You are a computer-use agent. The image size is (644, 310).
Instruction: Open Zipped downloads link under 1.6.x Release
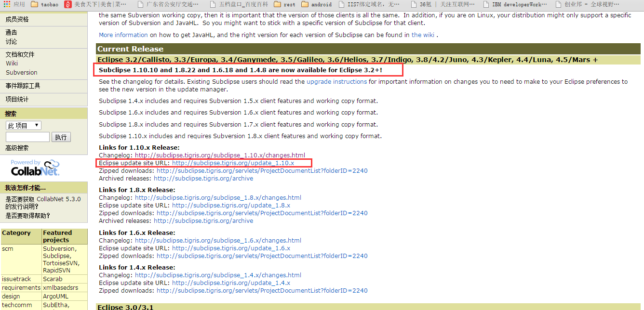pyautogui.click(x=262, y=256)
